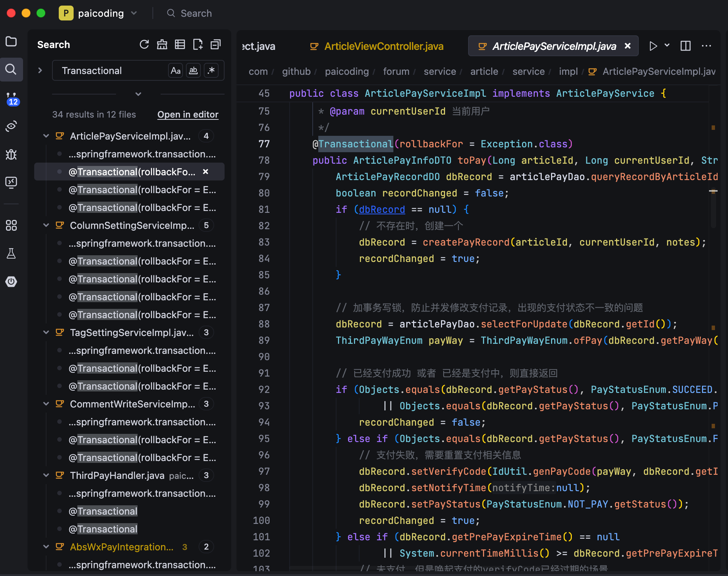728x576 pixels.
Task: Toggle Match Case in search box
Action: 175,71
